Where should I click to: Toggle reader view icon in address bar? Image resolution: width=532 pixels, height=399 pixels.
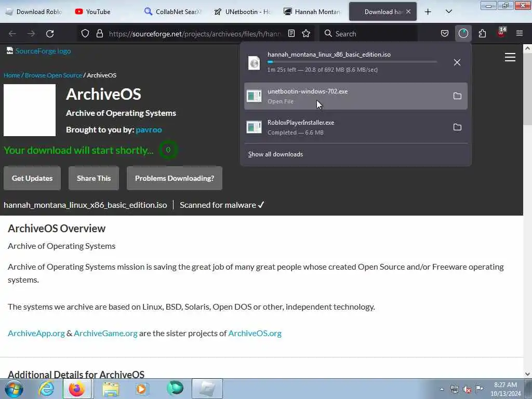coord(291,33)
